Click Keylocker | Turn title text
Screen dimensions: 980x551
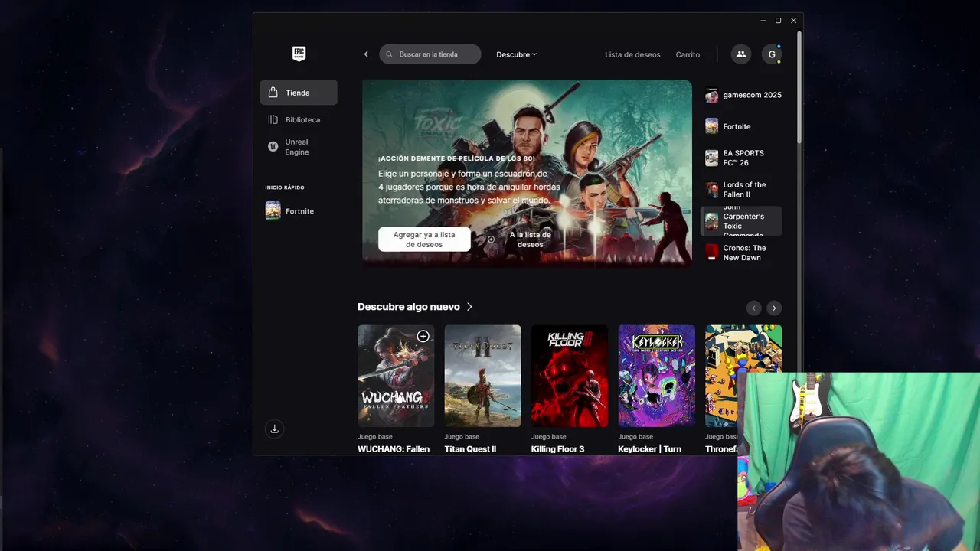650,449
